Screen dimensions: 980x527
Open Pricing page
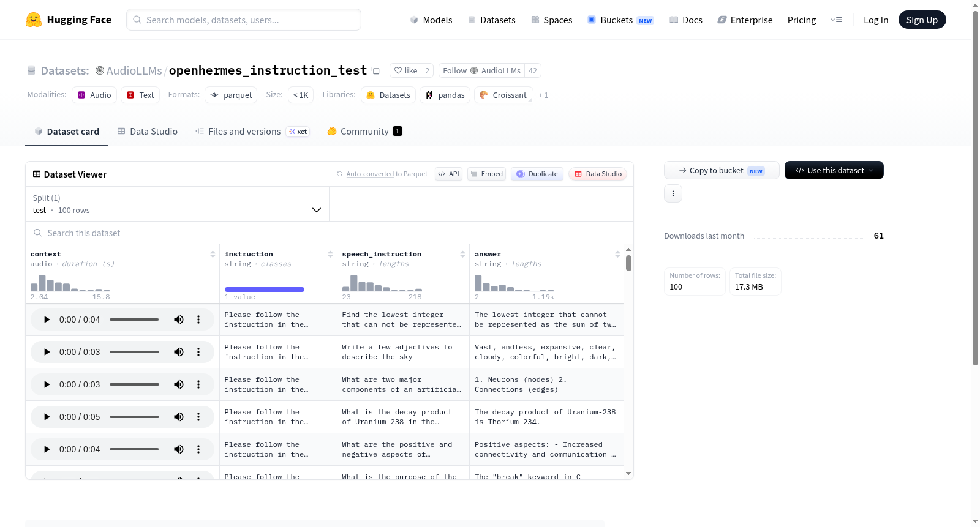point(802,20)
